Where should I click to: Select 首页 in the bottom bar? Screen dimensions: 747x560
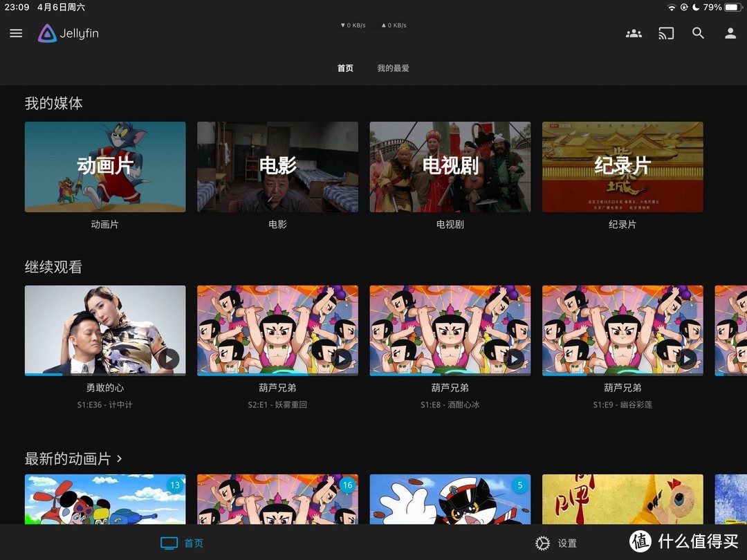pyautogui.click(x=182, y=543)
